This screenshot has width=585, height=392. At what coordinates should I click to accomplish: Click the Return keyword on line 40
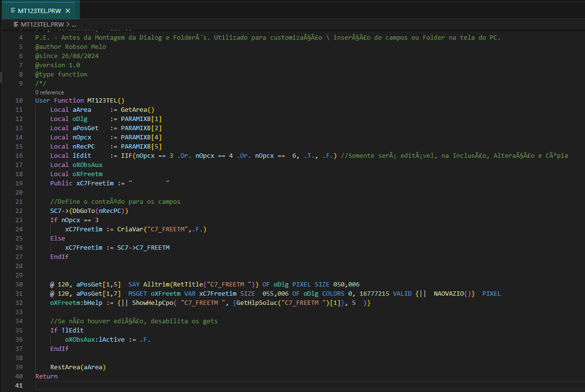pos(46,377)
